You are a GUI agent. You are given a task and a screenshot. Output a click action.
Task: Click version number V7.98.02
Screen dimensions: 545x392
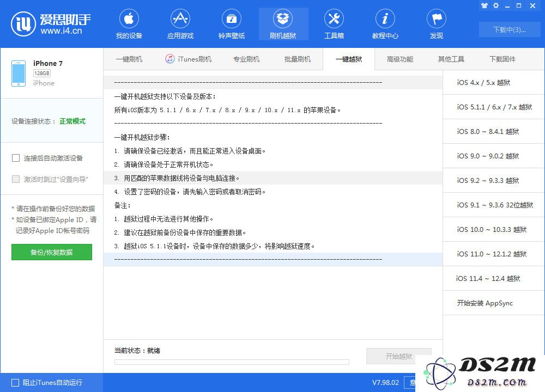385,383
